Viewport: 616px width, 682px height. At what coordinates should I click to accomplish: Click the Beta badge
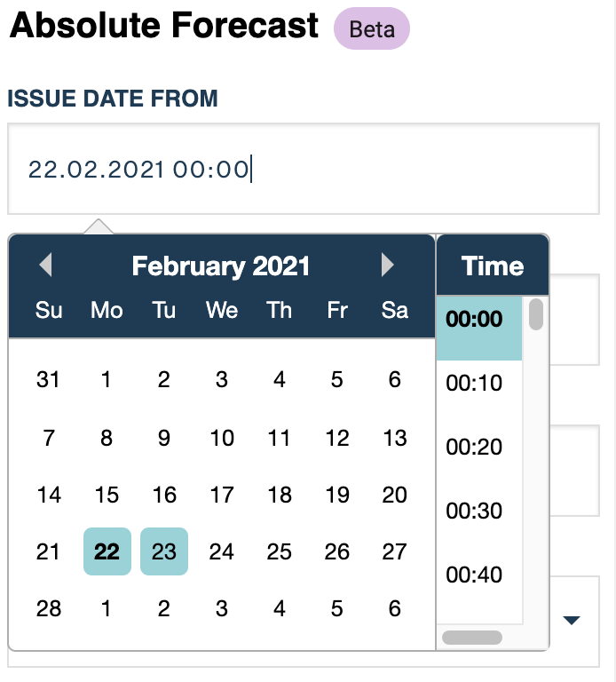coord(372,28)
